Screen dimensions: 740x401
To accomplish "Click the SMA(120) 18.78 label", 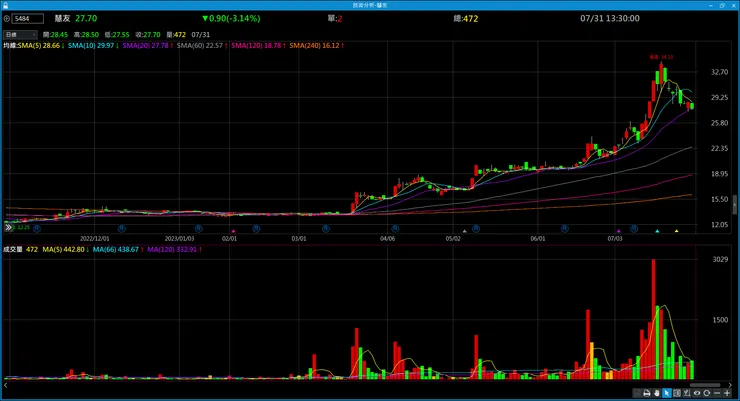I will 258,46.
